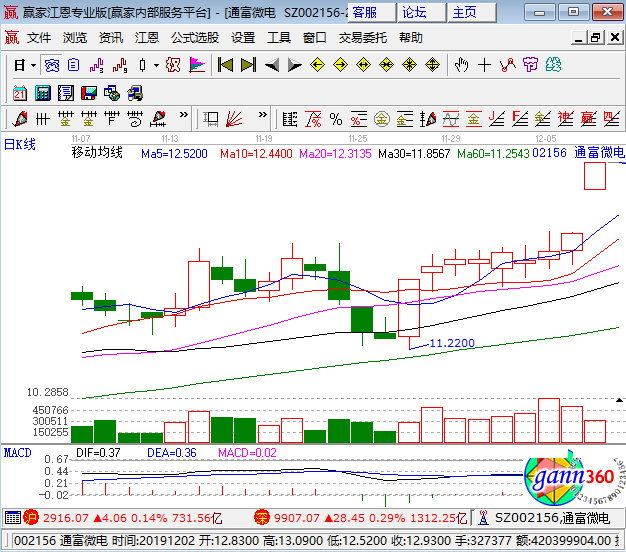Screen dimensions: 626x552
Task: Open the 资讯 menu
Action: 111,38
